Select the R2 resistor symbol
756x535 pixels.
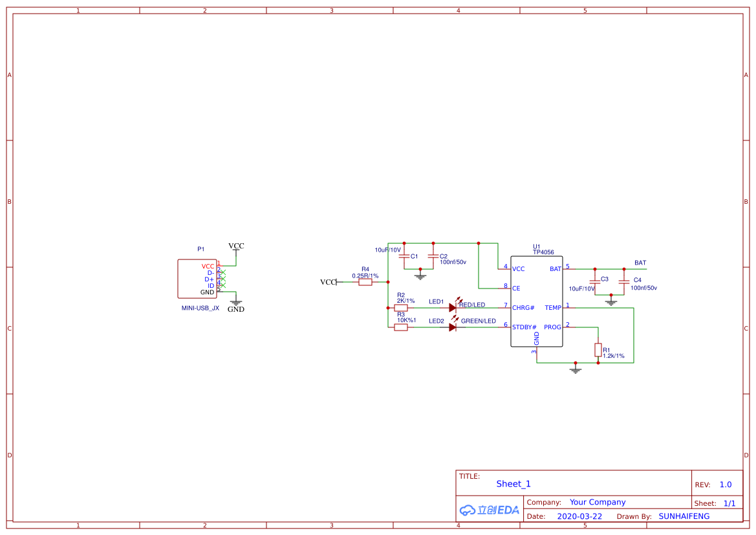point(401,308)
